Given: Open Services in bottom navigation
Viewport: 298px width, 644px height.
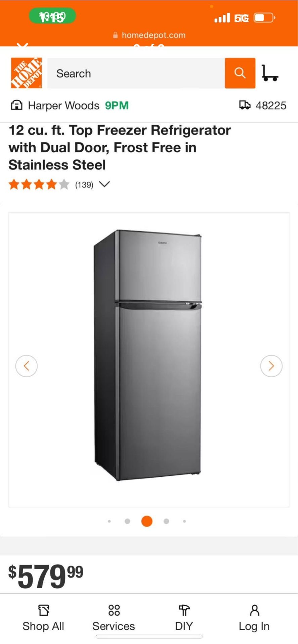Looking at the screenshot, I should tap(114, 618).
